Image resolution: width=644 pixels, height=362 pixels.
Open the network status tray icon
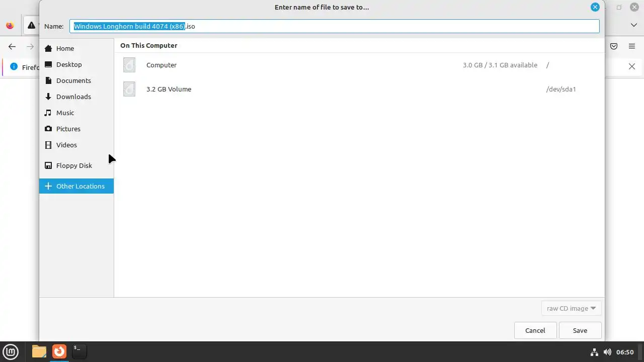coord(594,352)
